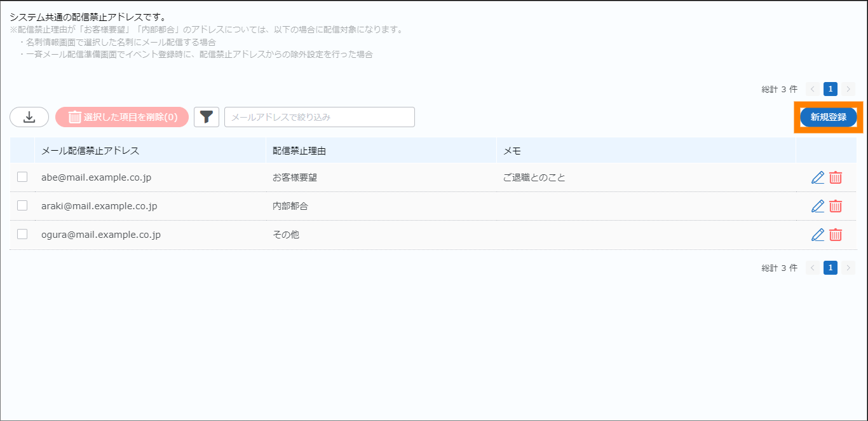Edit the ogura@mail.example.co.jp entry
The image size is (868, 421).
pos(818,235)
